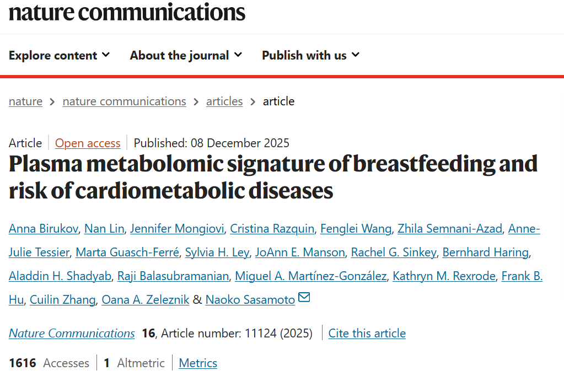Image resolution: width=564 pixels, height=392 pixels.
Task: Open Naoko Sasamoto author details
Action: [x=250, y=300]
